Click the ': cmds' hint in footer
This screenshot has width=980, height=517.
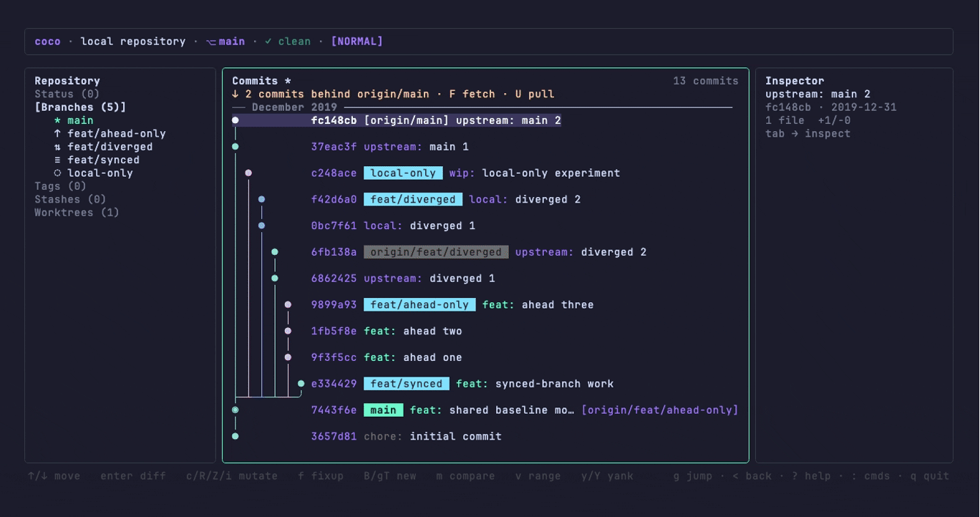click(870, 476)
